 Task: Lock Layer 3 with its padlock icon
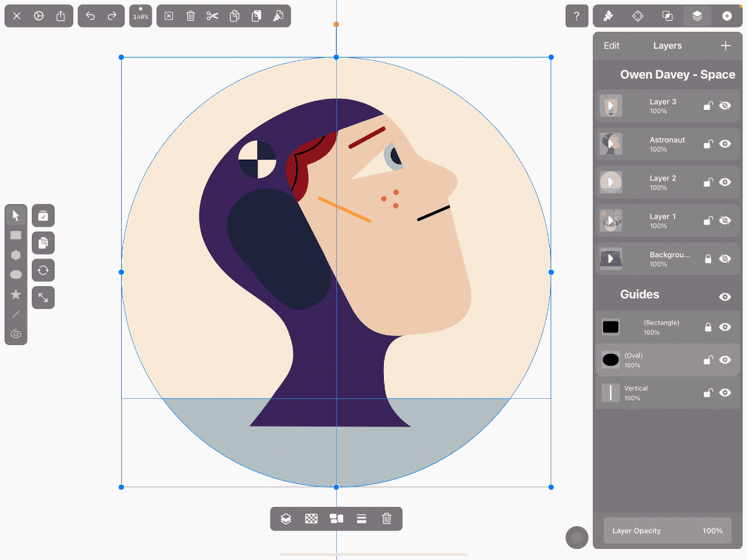click(x=708, y=106)
